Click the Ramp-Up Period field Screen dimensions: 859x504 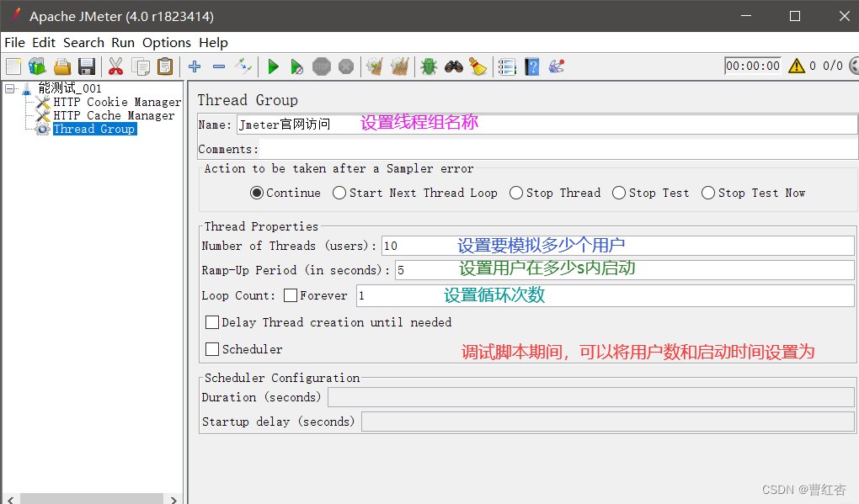[x=625, y=270]
